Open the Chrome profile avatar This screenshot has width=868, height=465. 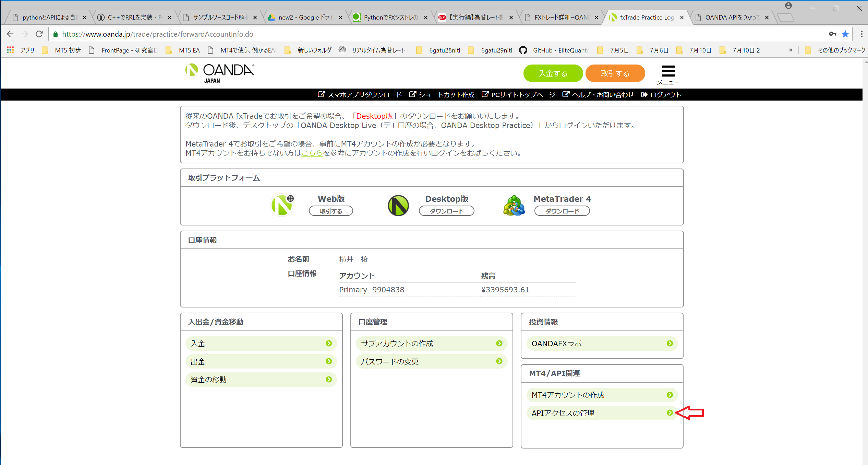789,5
